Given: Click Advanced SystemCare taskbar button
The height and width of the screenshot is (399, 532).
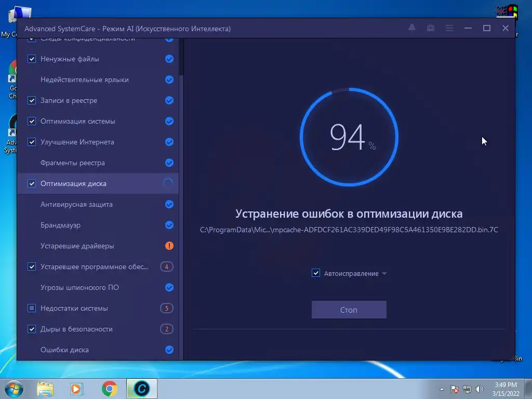Looking at the screenshot, I should coord(141,389).
